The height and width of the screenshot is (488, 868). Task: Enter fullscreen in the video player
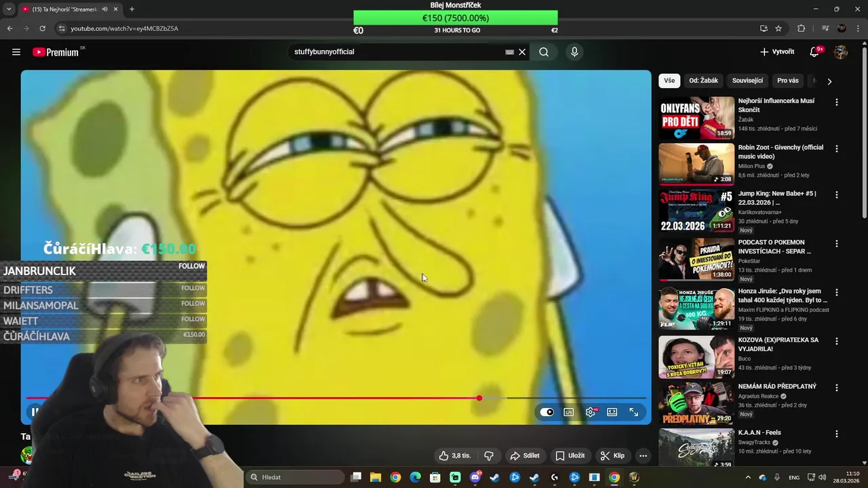tap(634, 412)
